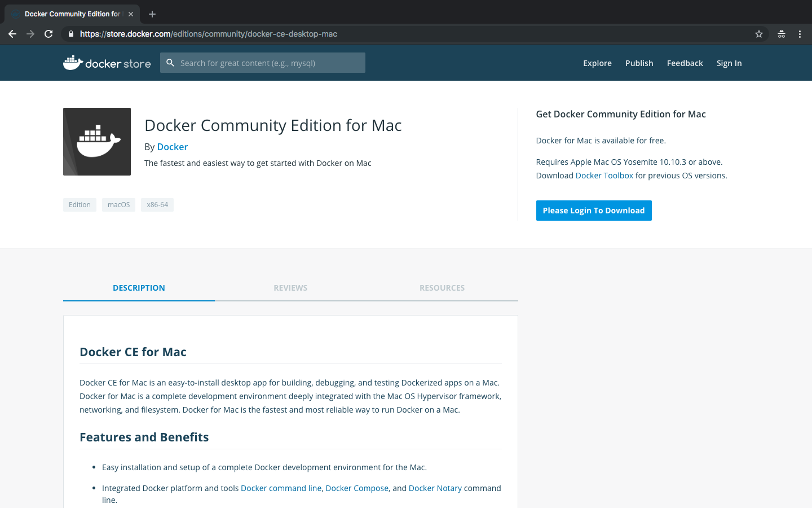Screen dimensions: 812x508
Task: Go back with the browser back arrow
Action: coord(12,34)
